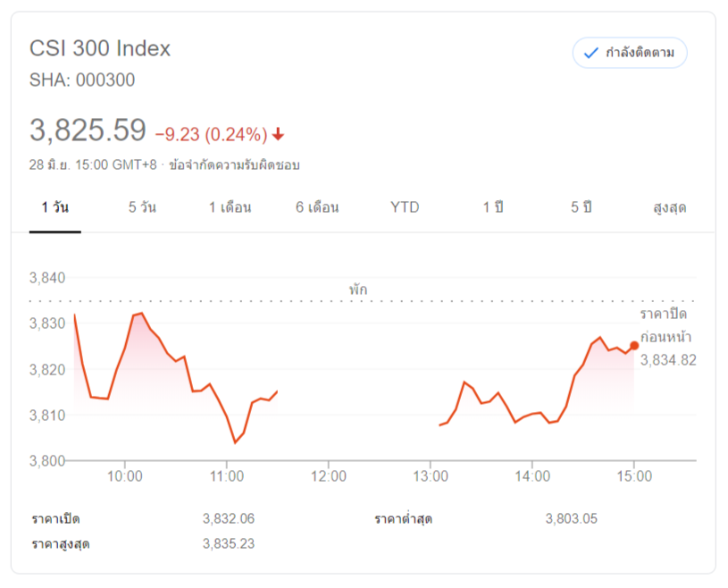This screenshot has height=588, width=728.
Task: Open the ข้อจำกัดความรับผิดชอบ disclaimer link
Action: [234, 165]
